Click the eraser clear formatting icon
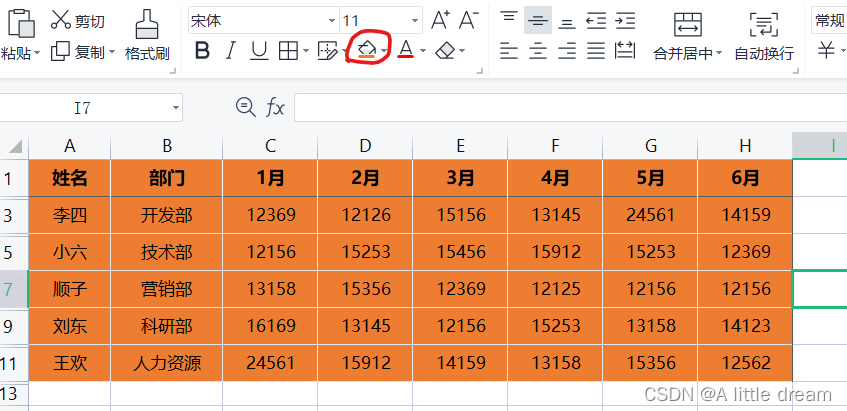Image resolution: width=847 pixels, height=411 pixels. point(445,51)
